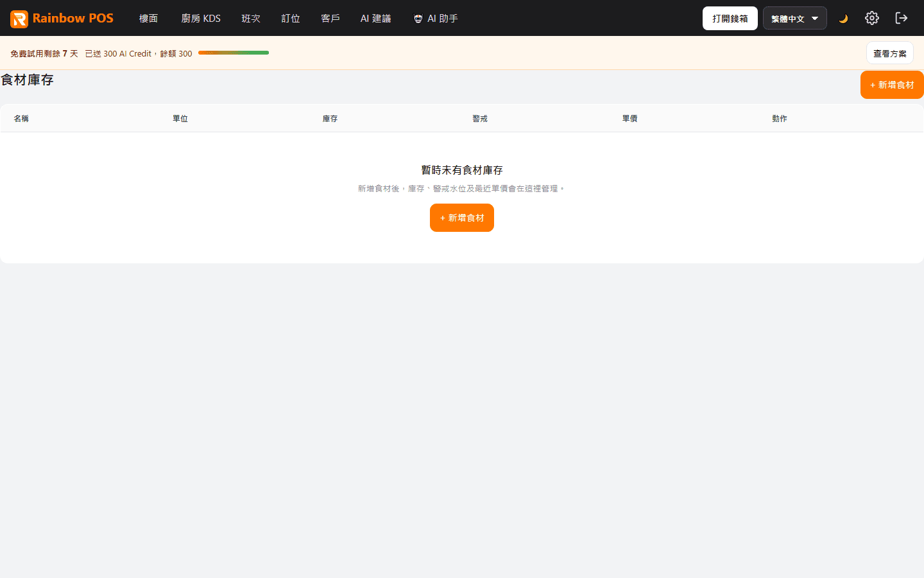This screenshot has height=578, width=924.
Task: Toggle dark mode moon icon
Action: 843,19
